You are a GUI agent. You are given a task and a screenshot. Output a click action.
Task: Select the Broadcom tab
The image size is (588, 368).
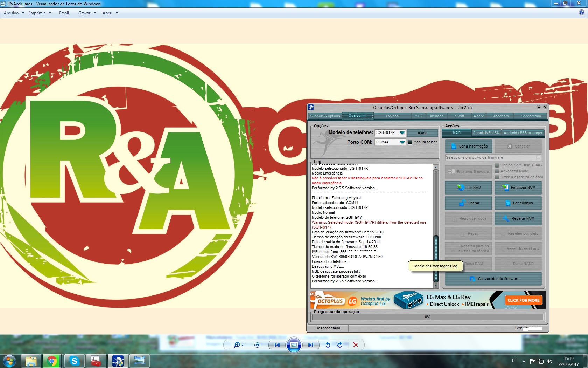click(x=500, y=116)
